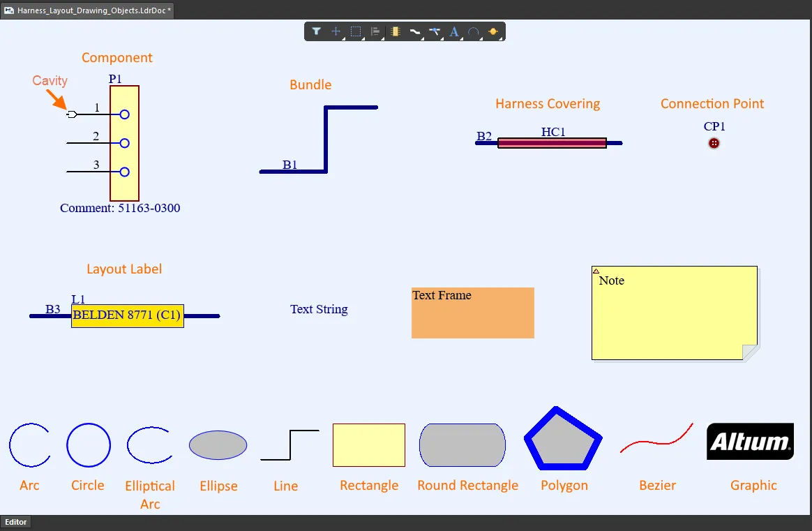This screenshot has width=812, height=531.
Task: Select the B3 bundle designator
Action: pos(53,309)
